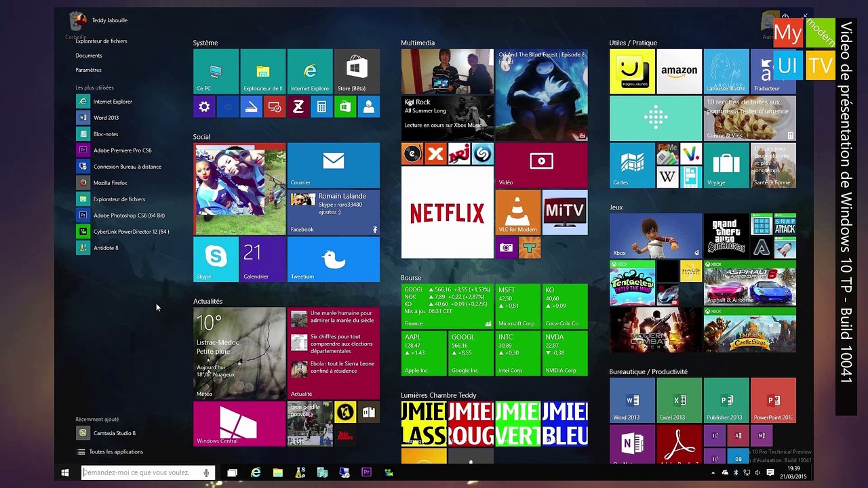The width and height of the screenshot is (868, 488).
Task: Open Documents from the Start menu
Action: 89,56
